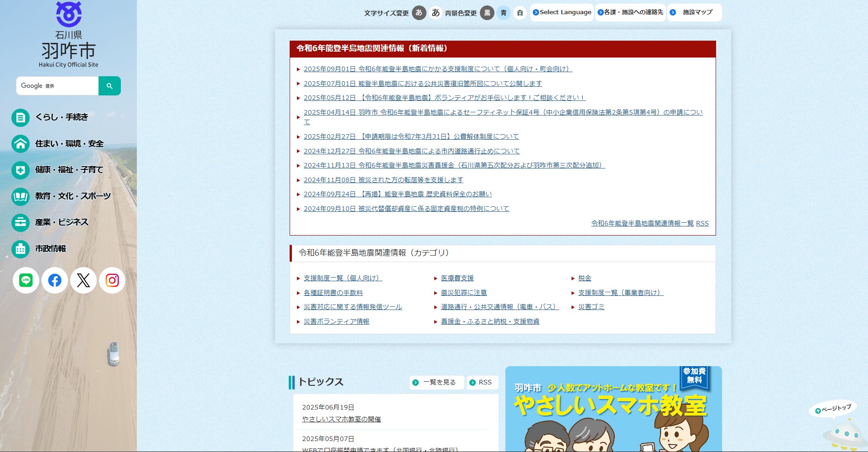
Task: Click the green search magnifier button
Action: (109, 86)
